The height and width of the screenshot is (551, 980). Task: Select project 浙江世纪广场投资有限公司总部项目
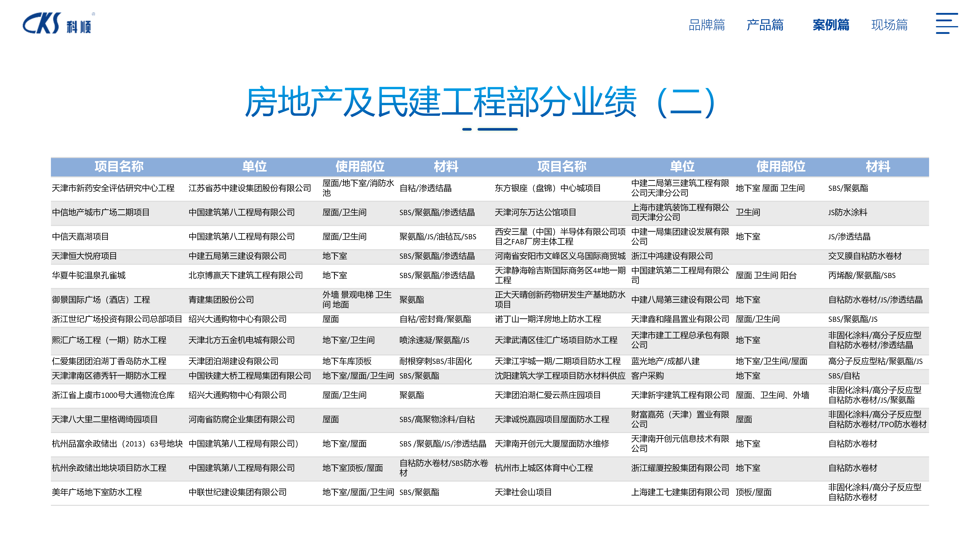pos(117,319)
